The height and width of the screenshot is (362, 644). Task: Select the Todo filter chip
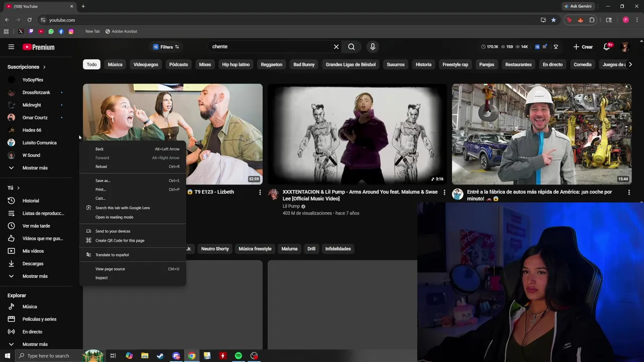point(92,64)
